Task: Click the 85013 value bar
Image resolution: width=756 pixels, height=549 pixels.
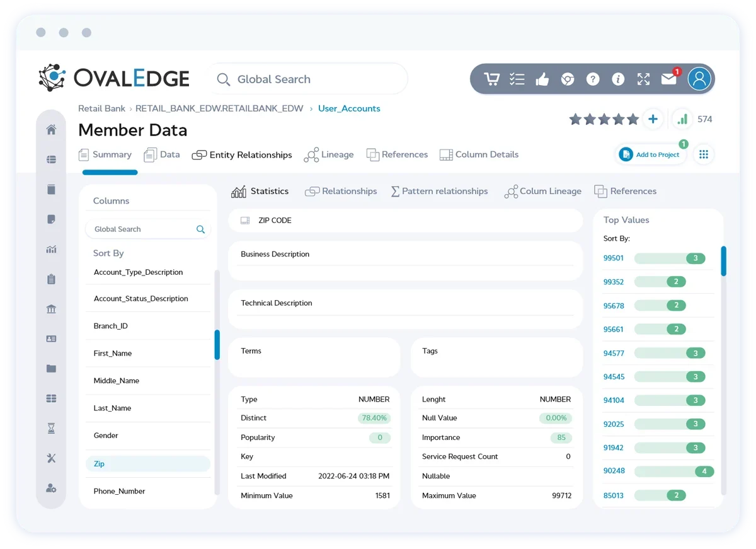Action: click(x=660, y=495)
